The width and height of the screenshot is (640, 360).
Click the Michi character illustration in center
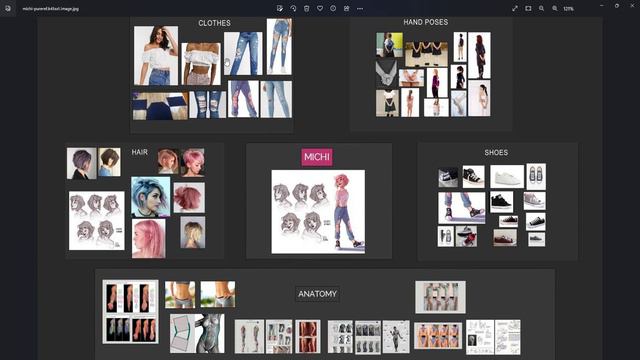tap(318, 212)
